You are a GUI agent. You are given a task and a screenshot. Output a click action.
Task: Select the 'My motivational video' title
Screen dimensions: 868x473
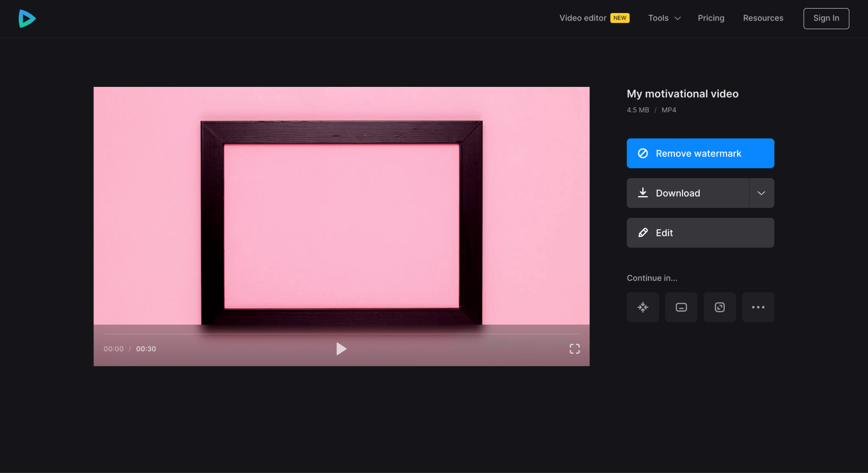click(x=682, y=94)
